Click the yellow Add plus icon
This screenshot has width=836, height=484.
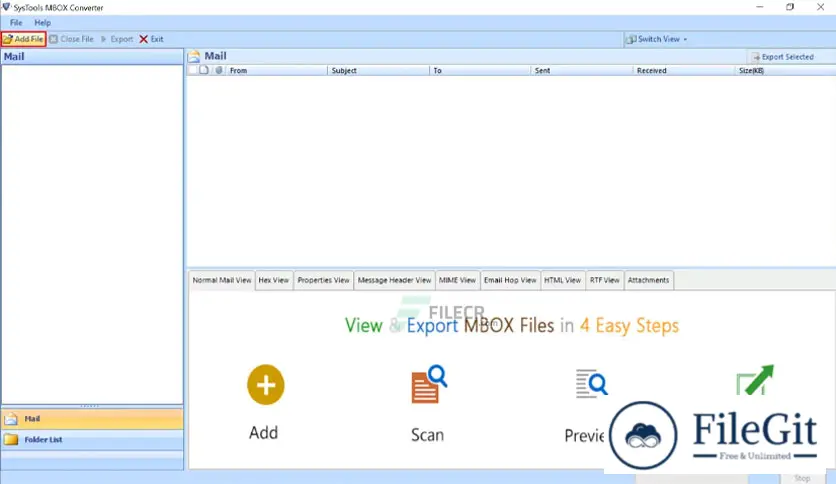click(x=266, y=385)
